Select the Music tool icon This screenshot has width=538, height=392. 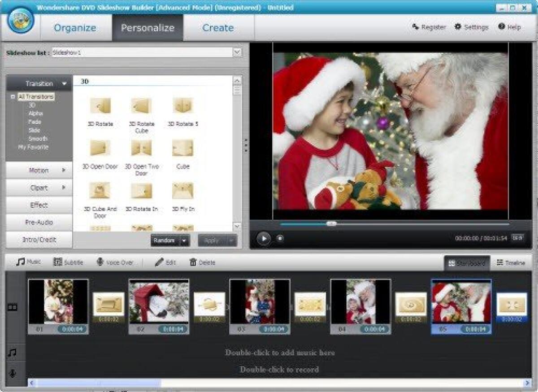(20, 262)
